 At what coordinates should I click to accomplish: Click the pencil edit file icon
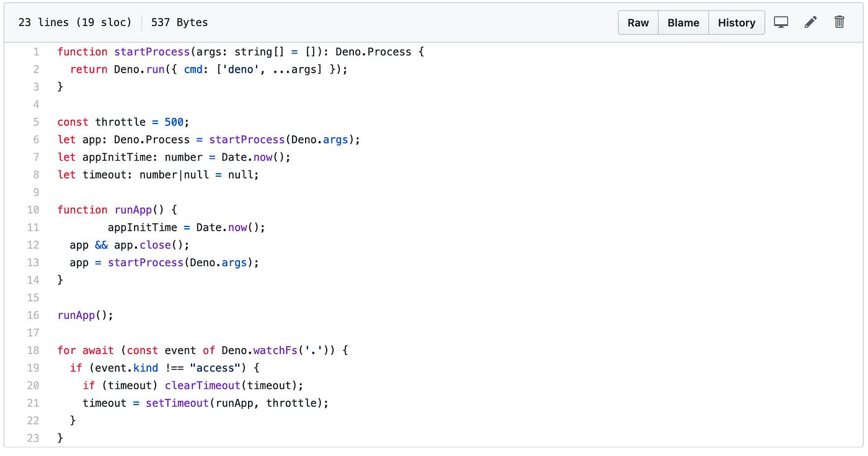[x=810, y=22]
